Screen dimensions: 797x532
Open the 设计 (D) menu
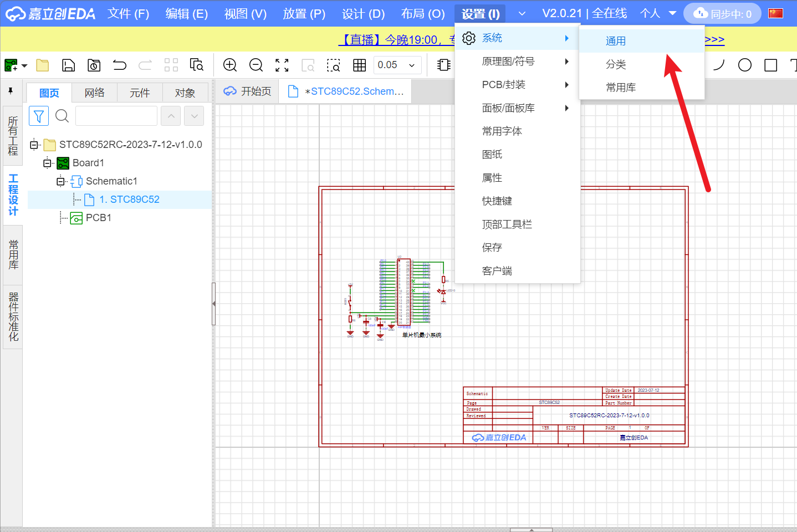[363, 13]
